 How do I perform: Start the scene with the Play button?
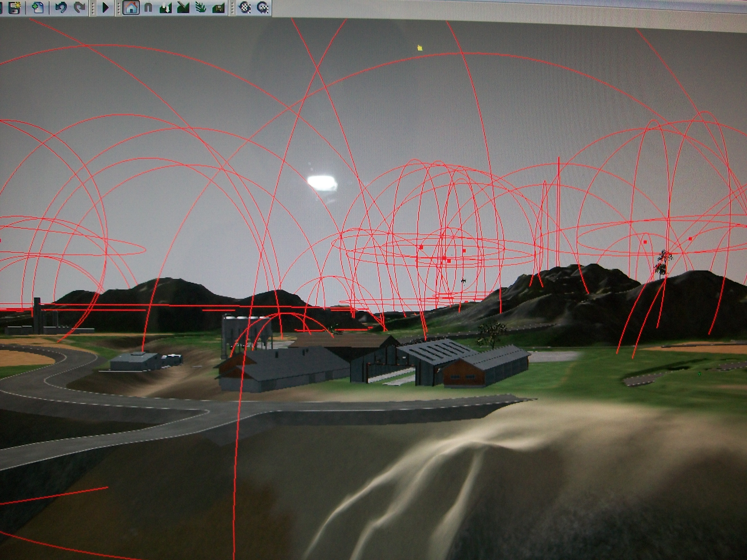pyautogui.click(x=105, y=7)
